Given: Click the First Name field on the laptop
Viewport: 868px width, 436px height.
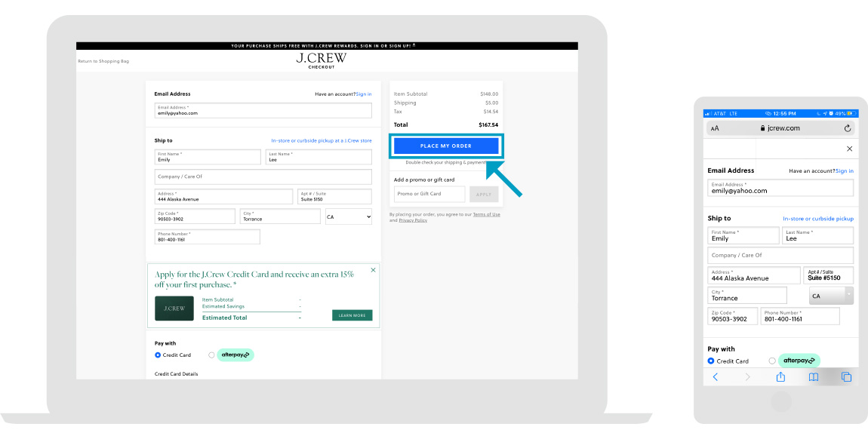Looking at the screenshot, I should (208, 157).
